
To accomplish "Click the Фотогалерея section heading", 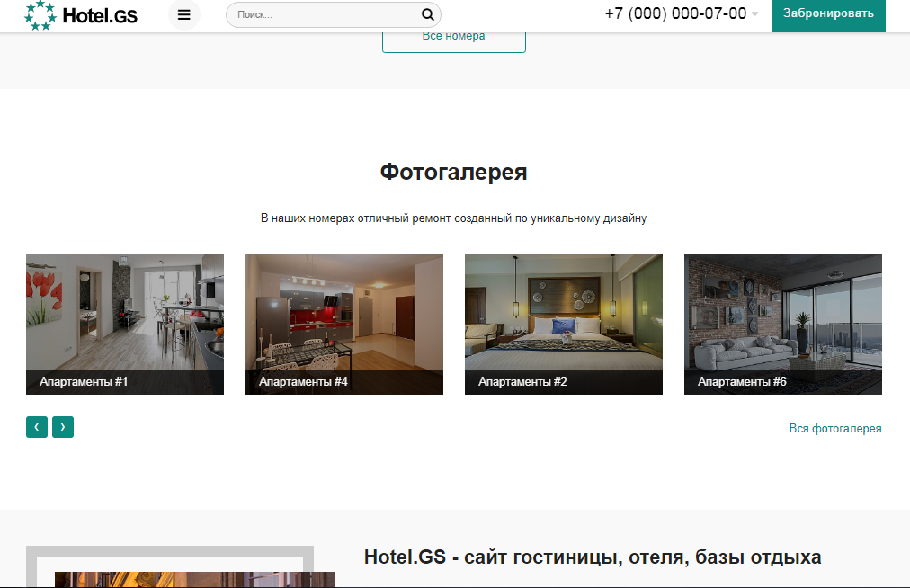I will pos(453,172).
